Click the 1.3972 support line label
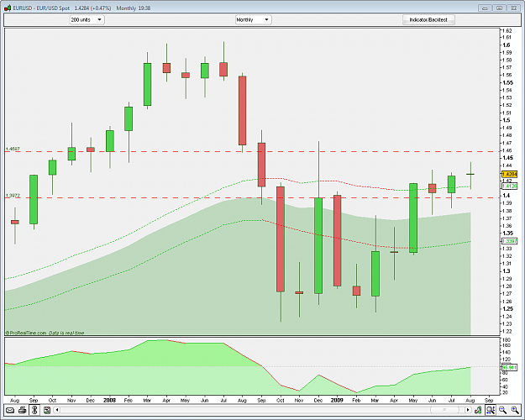 pos(13,195)
